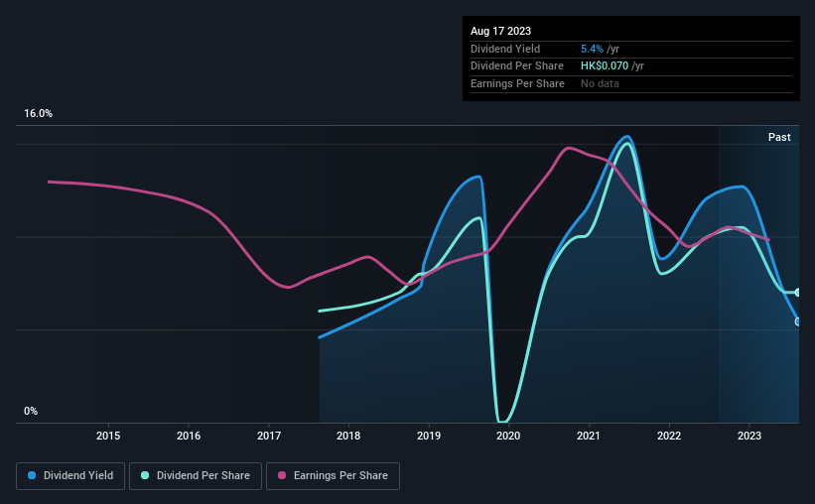Click the 2016 x-axis label
The image size is (815, 504).
(x=189, y=436)
